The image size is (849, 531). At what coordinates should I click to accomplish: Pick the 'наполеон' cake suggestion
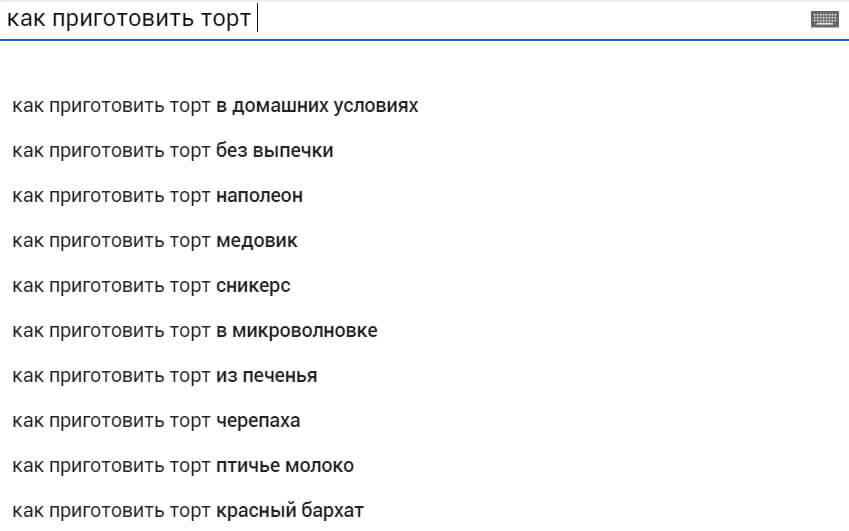coord(158,196)
